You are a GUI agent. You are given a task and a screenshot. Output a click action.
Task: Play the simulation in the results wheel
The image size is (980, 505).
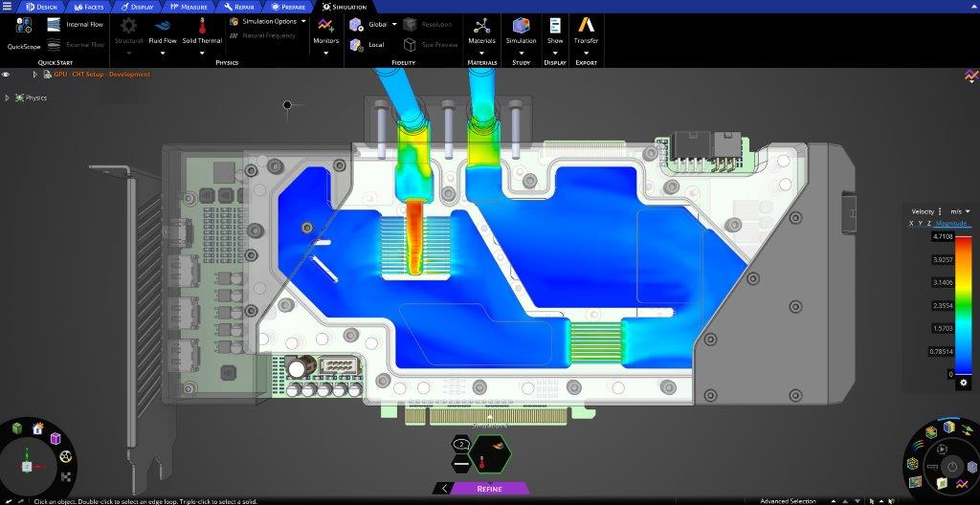[942, 449]
